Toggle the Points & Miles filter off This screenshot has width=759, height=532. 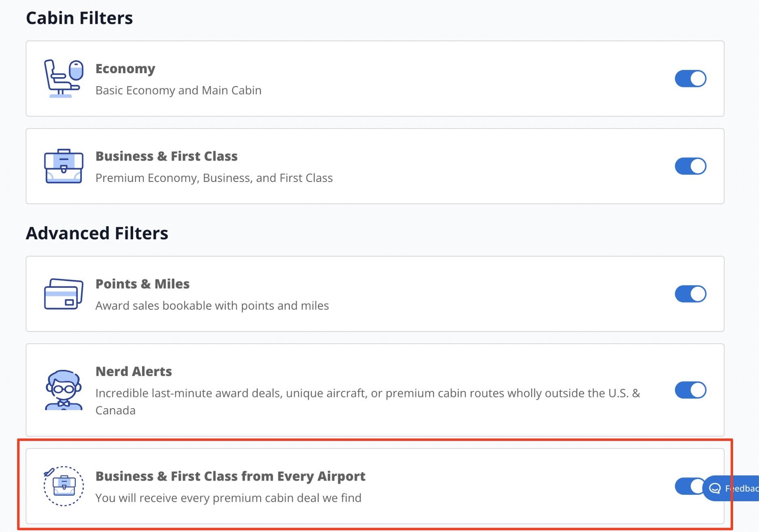pos(691,294)
